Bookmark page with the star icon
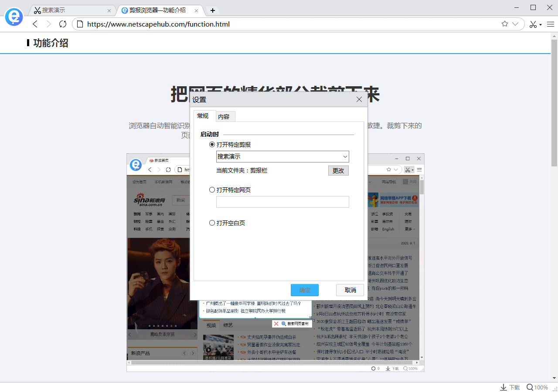 coord(505,24)
